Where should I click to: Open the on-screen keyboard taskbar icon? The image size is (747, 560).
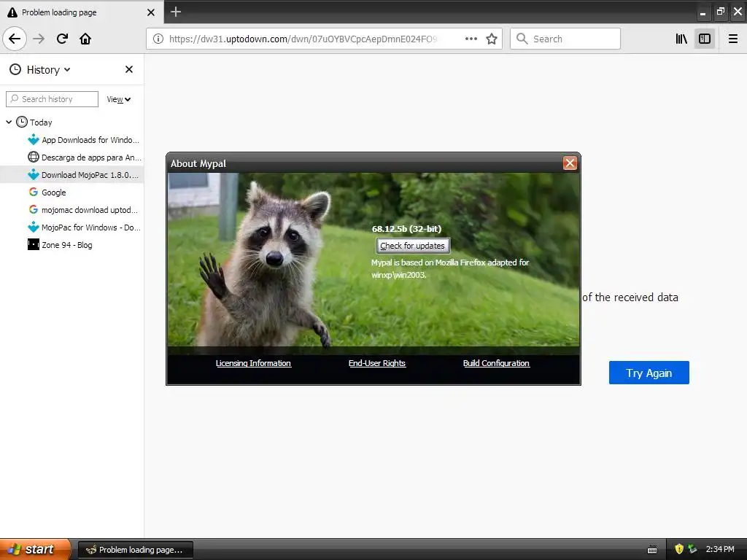652,550
